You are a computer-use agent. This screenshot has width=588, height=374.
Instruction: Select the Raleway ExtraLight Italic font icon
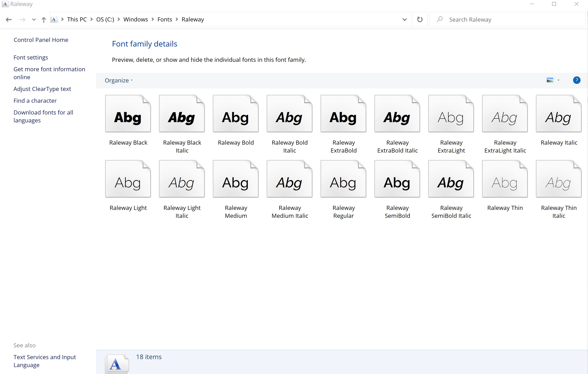tap(505, 114)
